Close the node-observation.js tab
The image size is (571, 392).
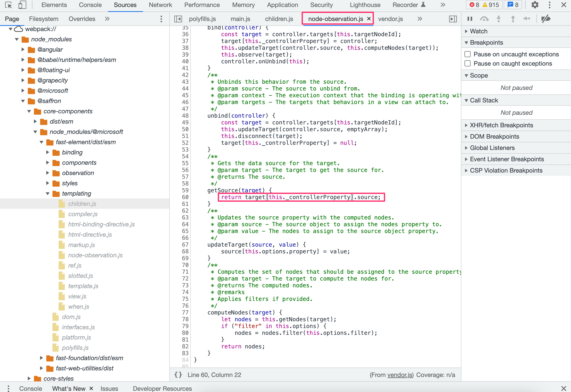point(369,19)
